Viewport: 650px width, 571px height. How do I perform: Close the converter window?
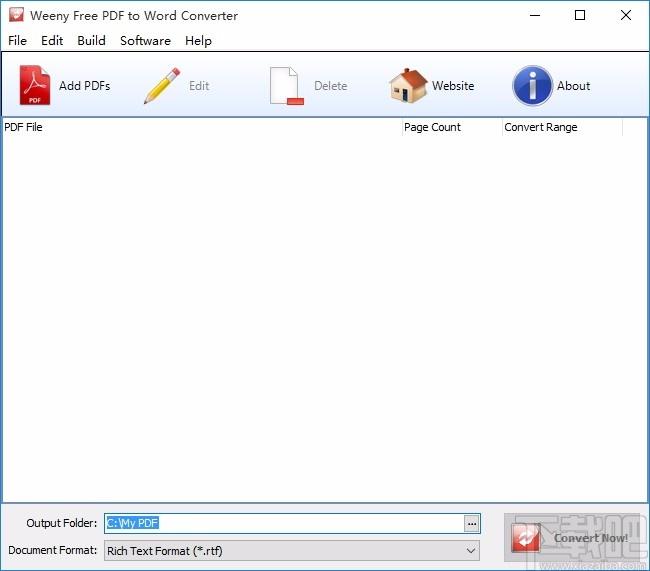[x=626, y=15]
